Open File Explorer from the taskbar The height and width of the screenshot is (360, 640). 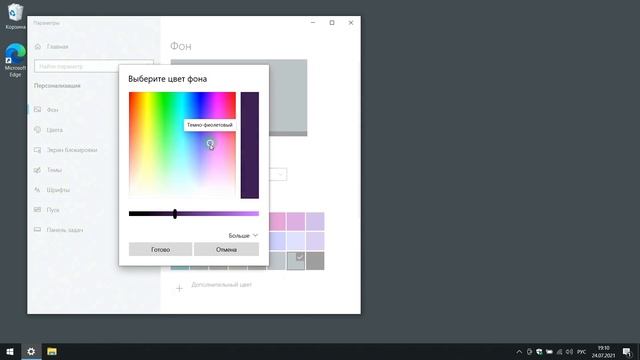click(x=52, y=351)
